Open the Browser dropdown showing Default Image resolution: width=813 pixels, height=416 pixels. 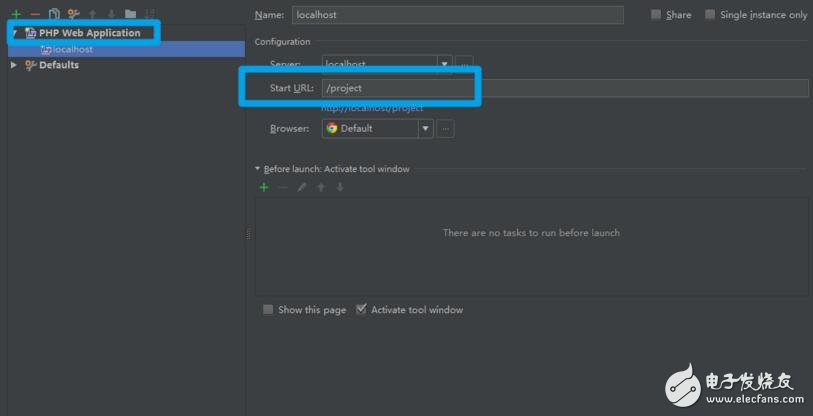377,128
